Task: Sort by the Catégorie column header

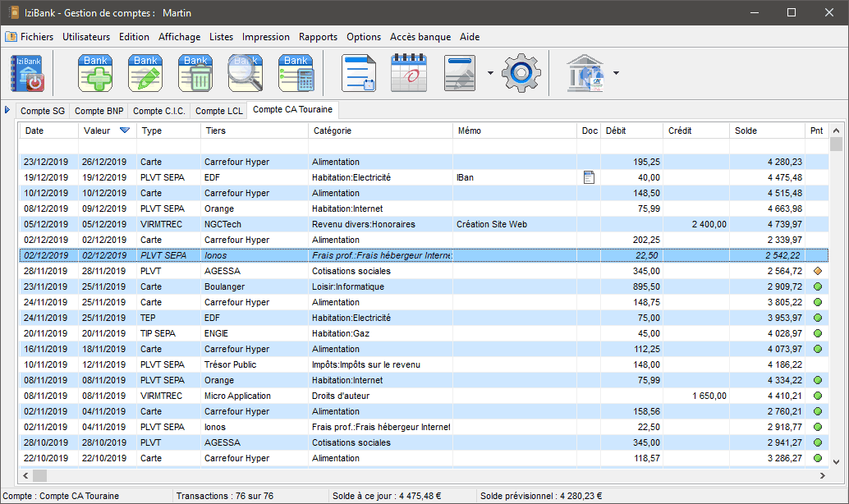Action: point(332,131)
